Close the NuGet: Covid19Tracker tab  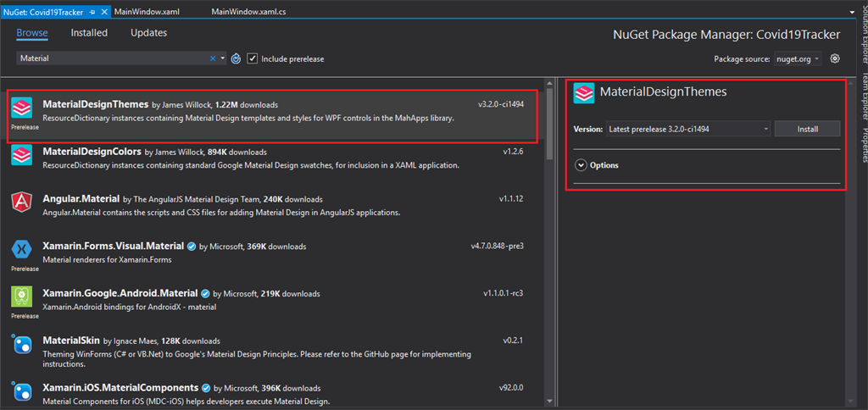[x=104, y=12]
